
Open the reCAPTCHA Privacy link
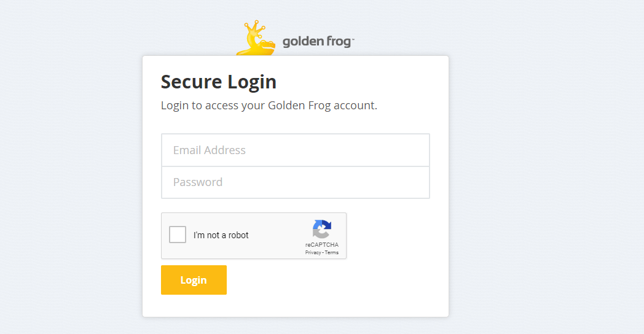[313, 252]
